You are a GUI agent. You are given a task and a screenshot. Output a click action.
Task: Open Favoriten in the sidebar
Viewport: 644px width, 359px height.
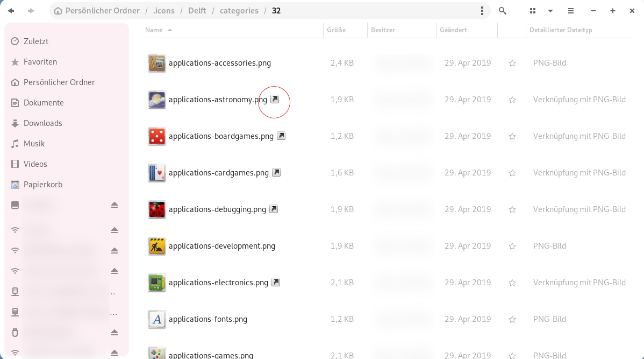pos(39,61)
